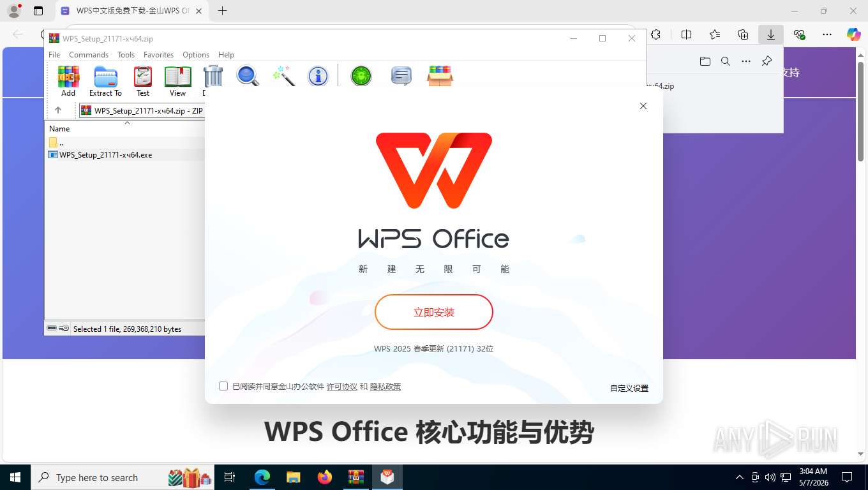This screenshot has width=868, height=490.
Task: Open the Favorites menu in WinRAR
Action: pyautogui.click(x=158, y=55)
